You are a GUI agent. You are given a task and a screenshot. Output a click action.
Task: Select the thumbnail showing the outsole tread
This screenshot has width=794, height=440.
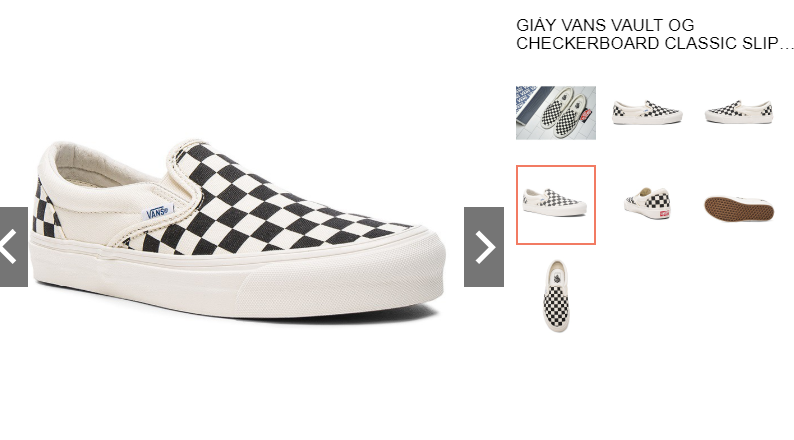pos(739,209)
